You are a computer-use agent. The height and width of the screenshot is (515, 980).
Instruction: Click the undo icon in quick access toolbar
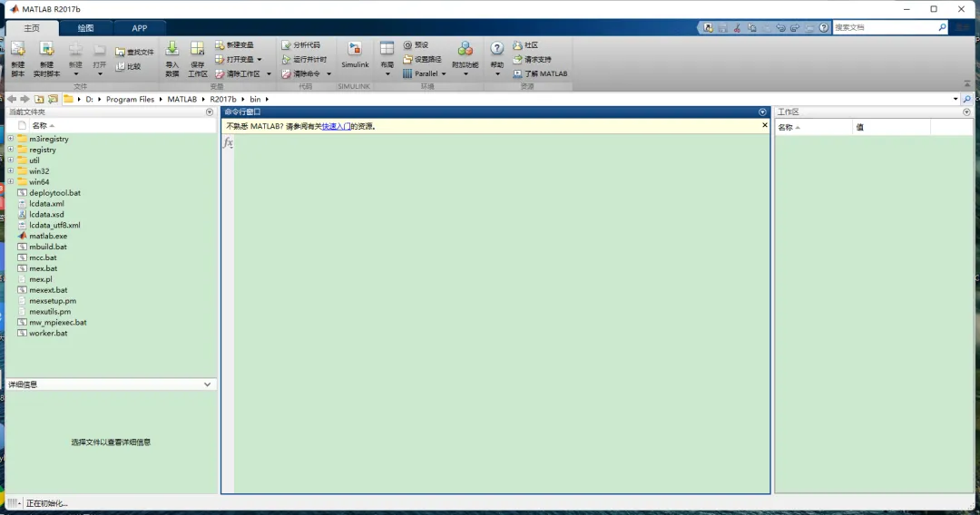tap(780, 27)
